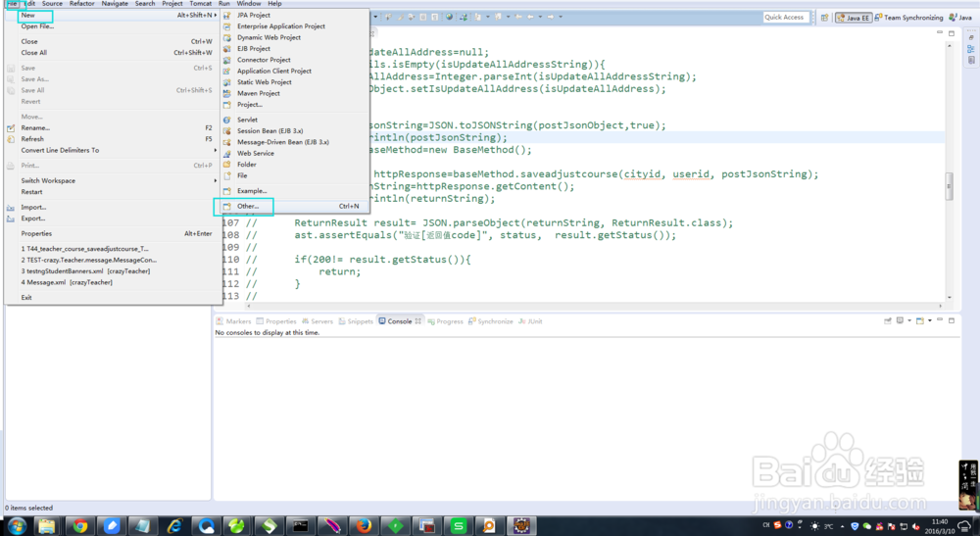
Task: Click the Web Service icon
Action: (x=227, y=153)
